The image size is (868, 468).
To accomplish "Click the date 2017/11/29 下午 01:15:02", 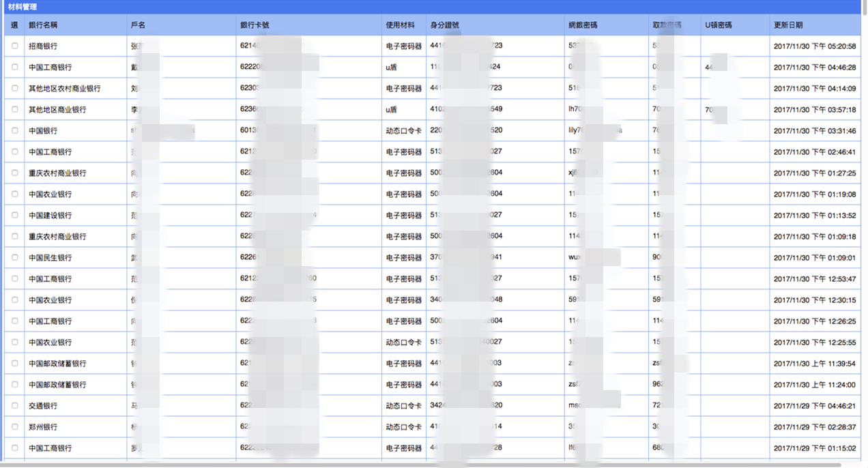I will tap(815, 448).
